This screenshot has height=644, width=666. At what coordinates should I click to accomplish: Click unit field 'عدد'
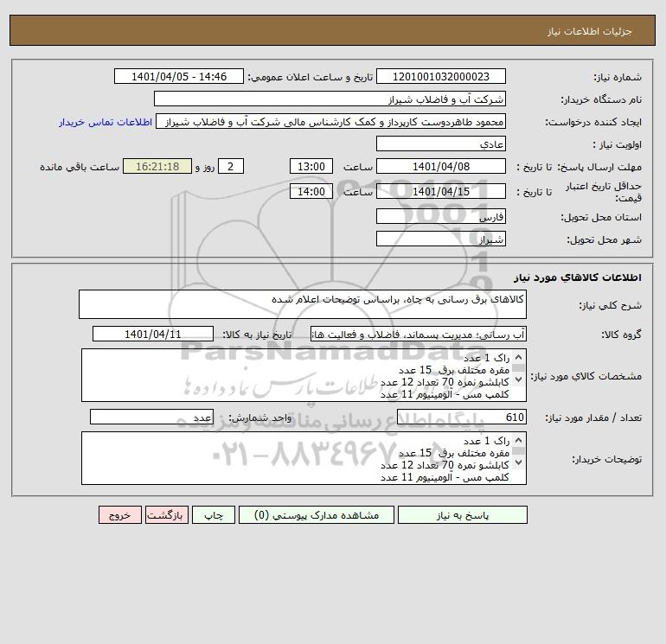[x=151, y=418]
